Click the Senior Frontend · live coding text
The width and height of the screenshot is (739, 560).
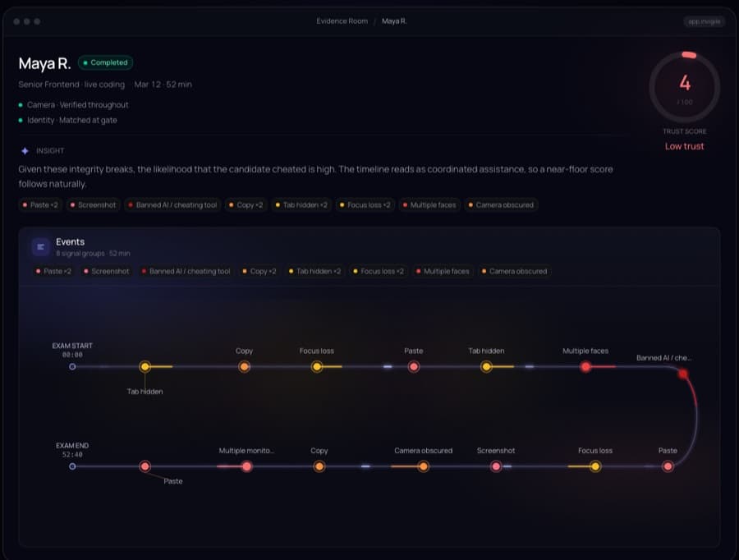(x=71, y=85)
